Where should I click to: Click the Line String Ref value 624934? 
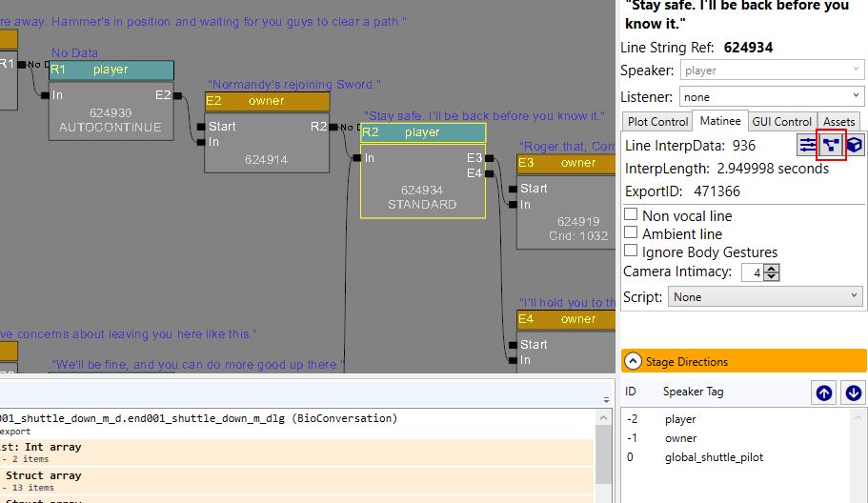pyautogui.click(x=748, y=48)
